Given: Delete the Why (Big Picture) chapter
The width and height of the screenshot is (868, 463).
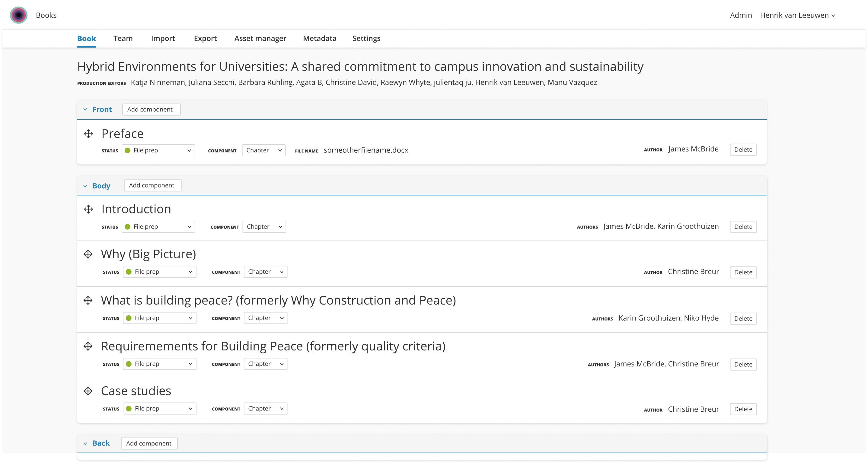Looking at the screenshot, I should coord(743,272).
